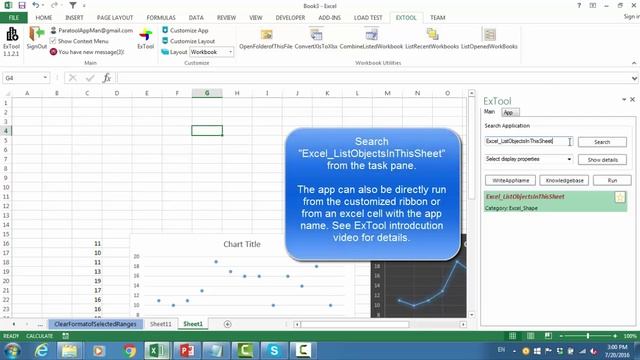640x360 pixels.
Task: Click the Undo icon
Action: 36,5
